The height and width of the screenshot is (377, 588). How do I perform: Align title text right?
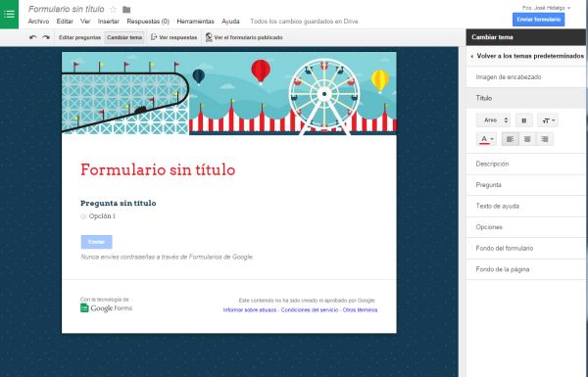coord(545,139)
